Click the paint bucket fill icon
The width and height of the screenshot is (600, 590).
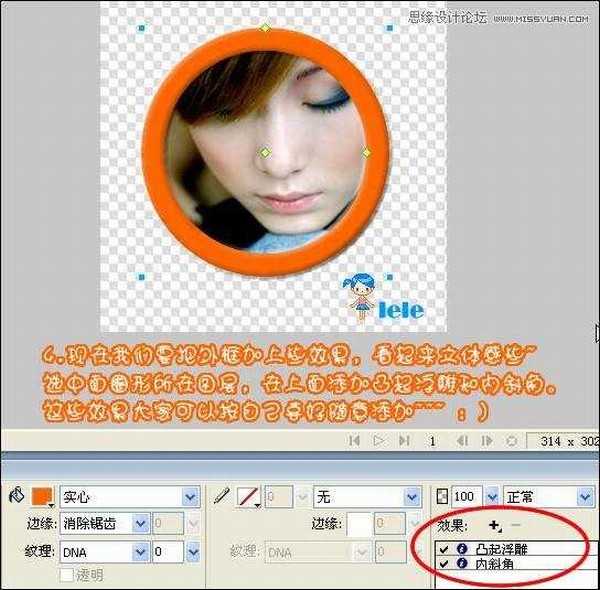pyautogui.click(x=16, y=496)
